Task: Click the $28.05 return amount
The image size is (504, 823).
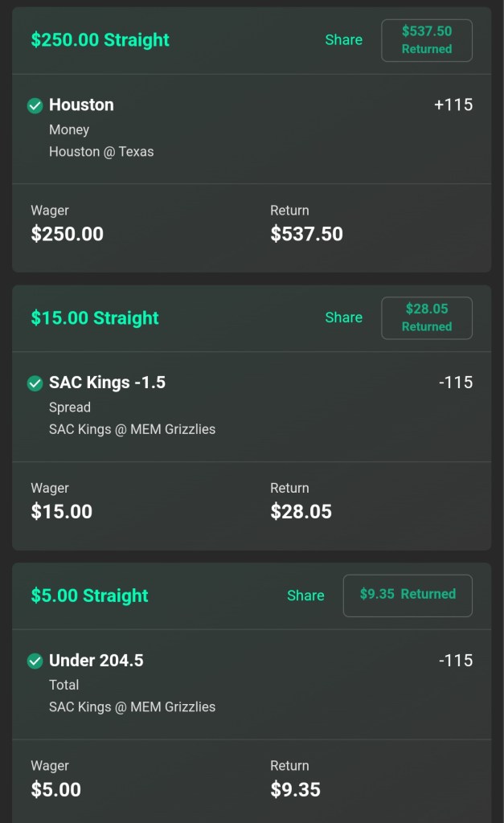Action: (x=301, y=512)
